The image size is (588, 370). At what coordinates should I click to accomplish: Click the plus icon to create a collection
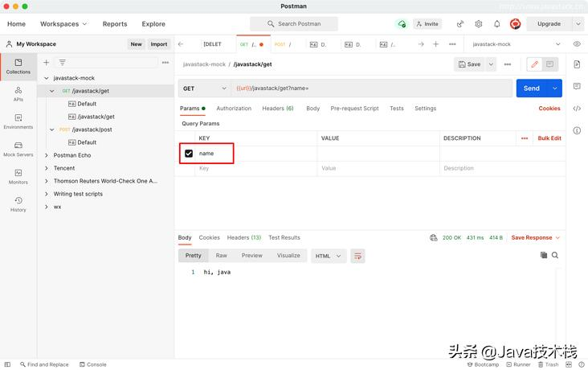click(x=46, y=63)
